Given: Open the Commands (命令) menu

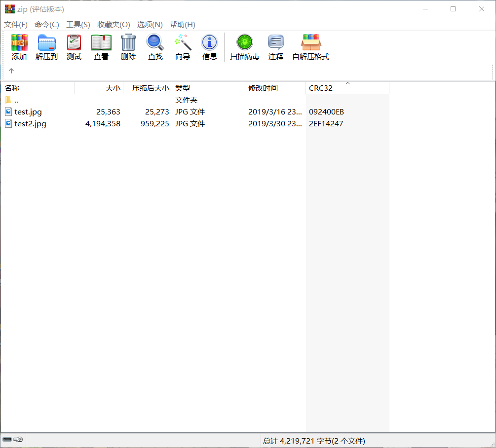Looking at the screenshot, I should click(x=47, y=25).
